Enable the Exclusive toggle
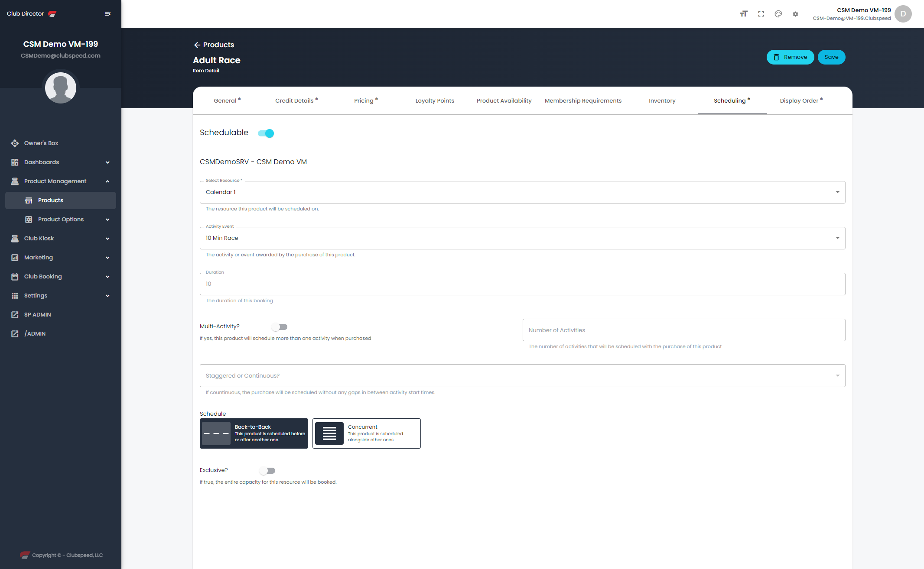The width and height of the screenshot is (924, 569). point(267,471)
